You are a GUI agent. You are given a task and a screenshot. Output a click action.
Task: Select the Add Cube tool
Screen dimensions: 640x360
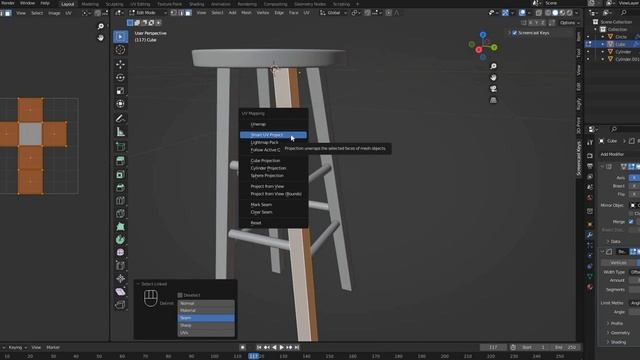[120, 146]
